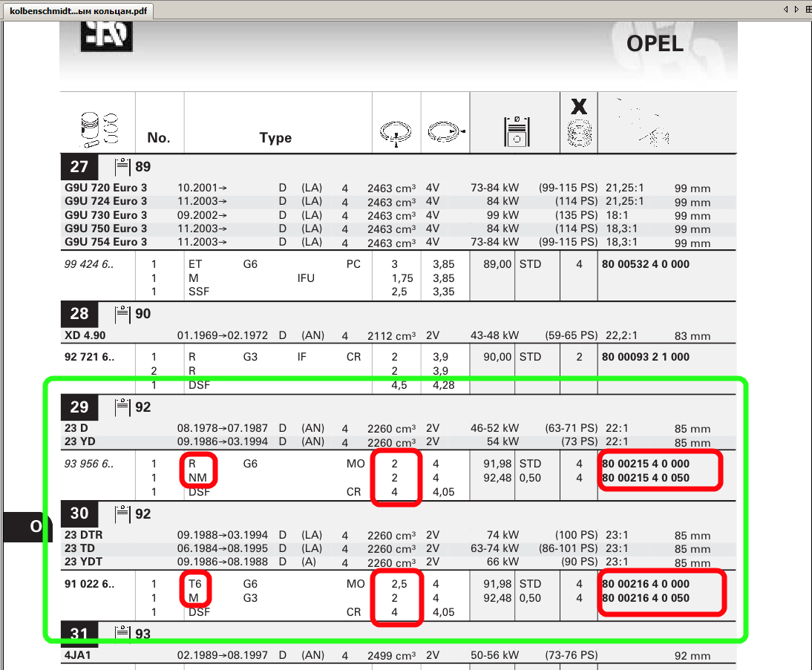Click the section number 29 box

tap(79, 407)
